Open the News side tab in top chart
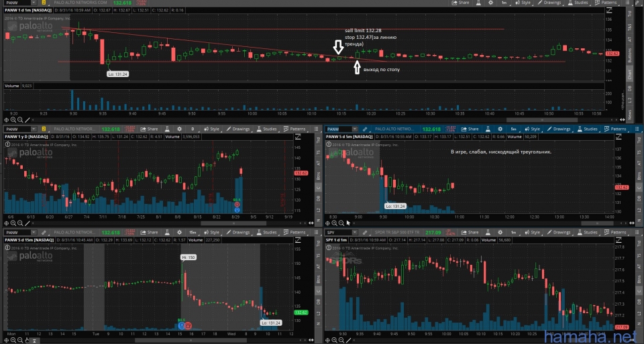 coord(630,114)
